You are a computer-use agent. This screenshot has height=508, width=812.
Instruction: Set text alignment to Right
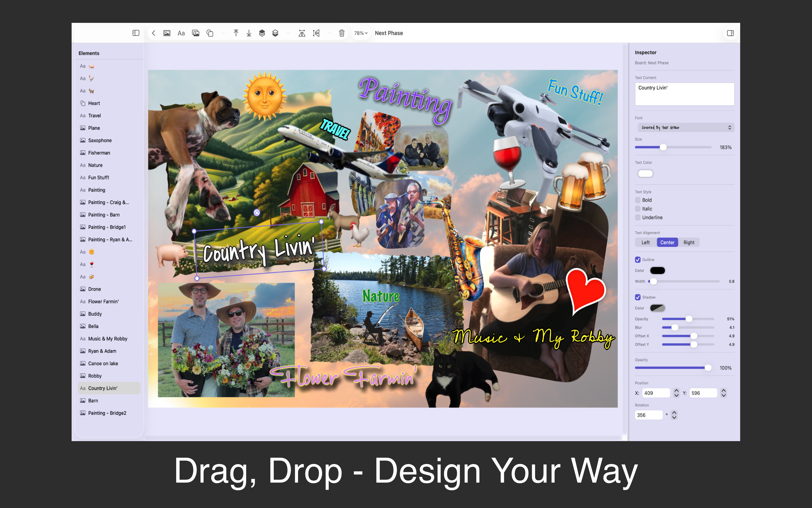689,242
